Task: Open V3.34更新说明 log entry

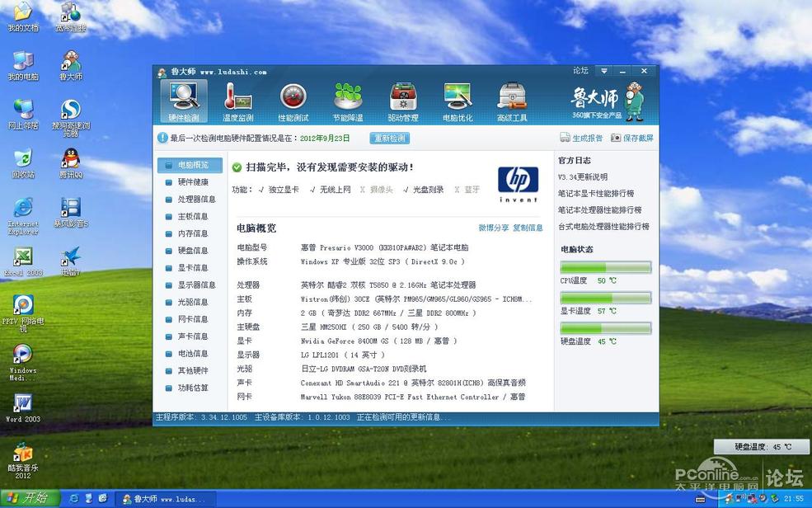Action: [x=583, y=176]
